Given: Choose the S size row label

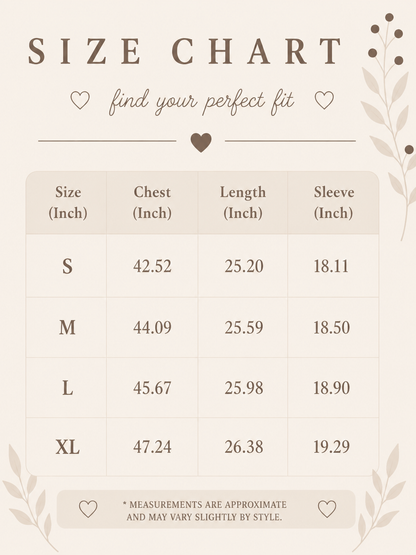Looking at the screenshot, I should tap(67, 266).
